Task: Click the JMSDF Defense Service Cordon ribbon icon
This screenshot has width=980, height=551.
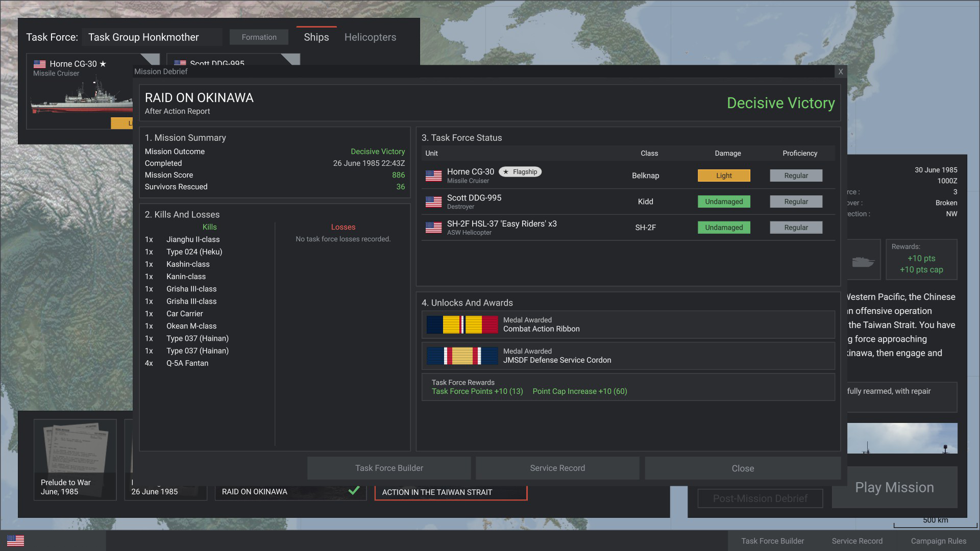Action: coord(462,356)
